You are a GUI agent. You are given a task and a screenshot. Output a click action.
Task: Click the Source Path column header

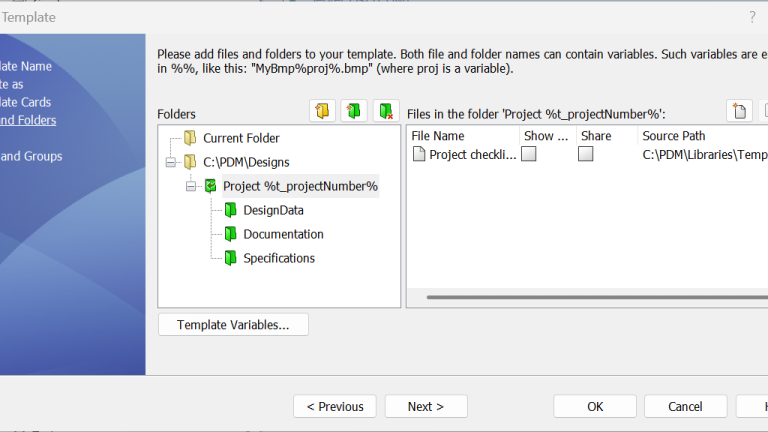[x=703, y=136]
